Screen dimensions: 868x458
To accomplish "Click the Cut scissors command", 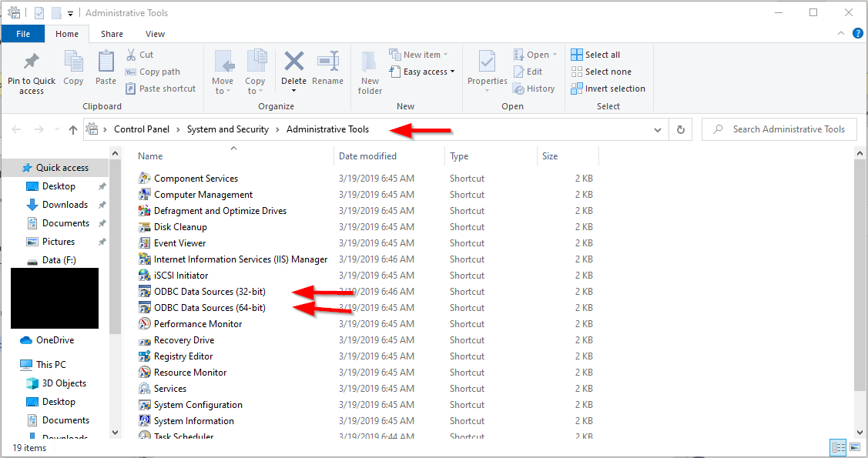I will click(x=139, y=55).
